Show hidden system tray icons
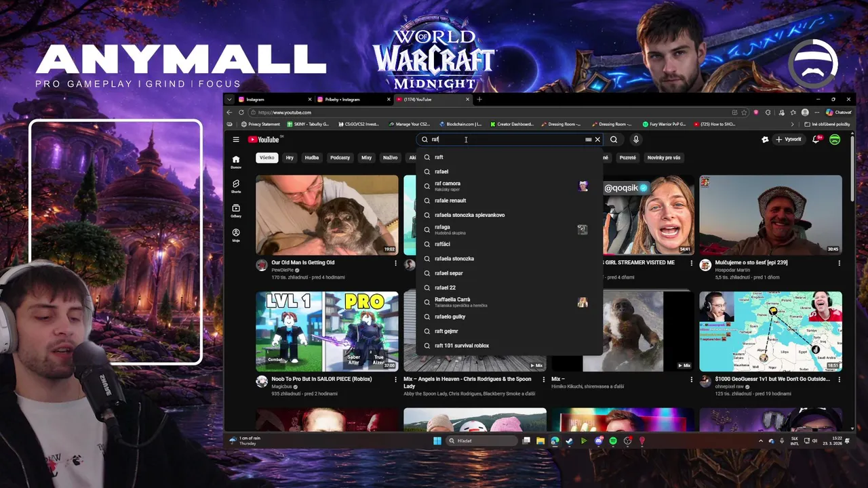 coord(760,441)
